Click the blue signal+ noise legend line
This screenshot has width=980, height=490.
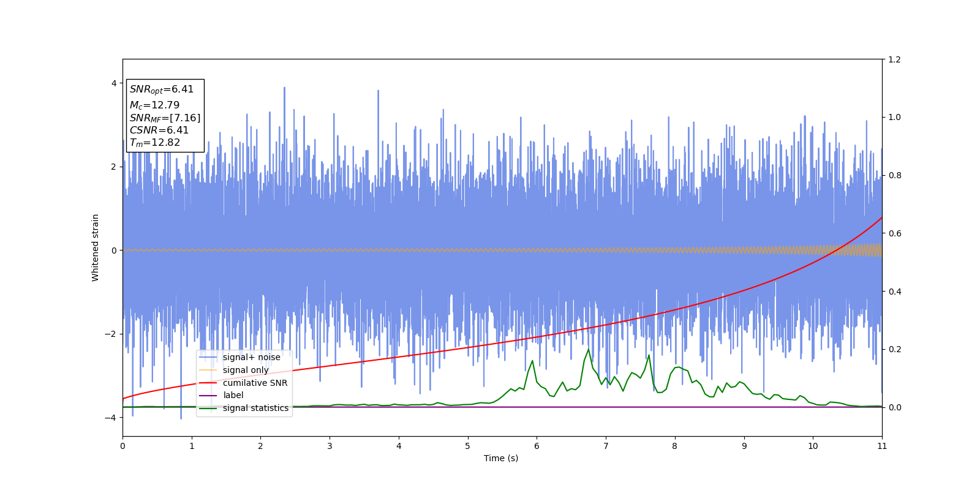208,357
